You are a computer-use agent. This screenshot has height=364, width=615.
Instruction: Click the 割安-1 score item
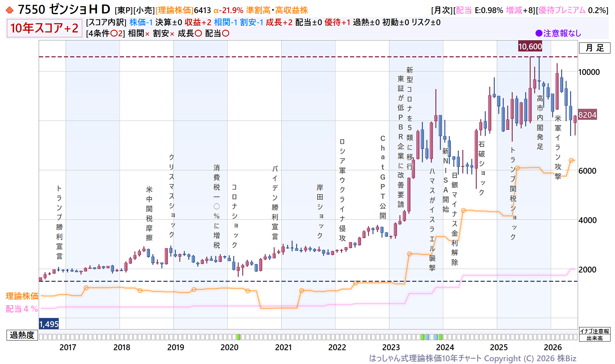[x=252, y=22]
